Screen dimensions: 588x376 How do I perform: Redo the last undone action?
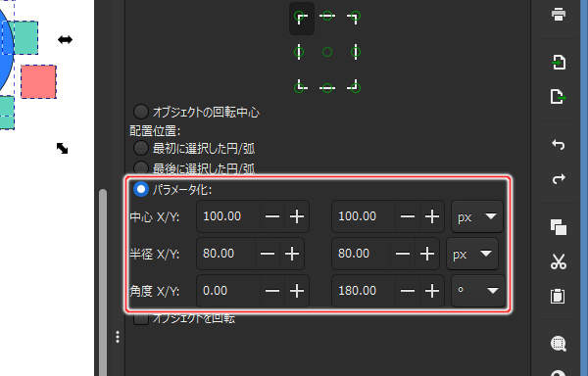(x=559, y=178)
